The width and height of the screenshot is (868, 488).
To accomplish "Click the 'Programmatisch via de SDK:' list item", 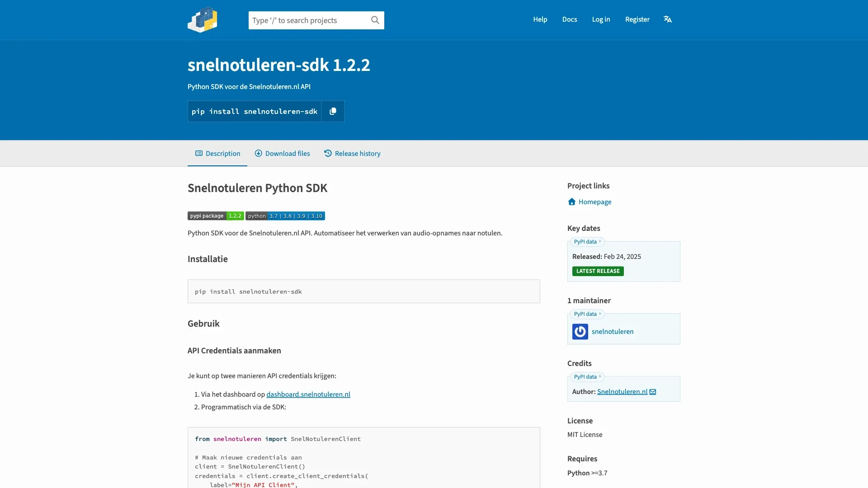I will 244,407.
